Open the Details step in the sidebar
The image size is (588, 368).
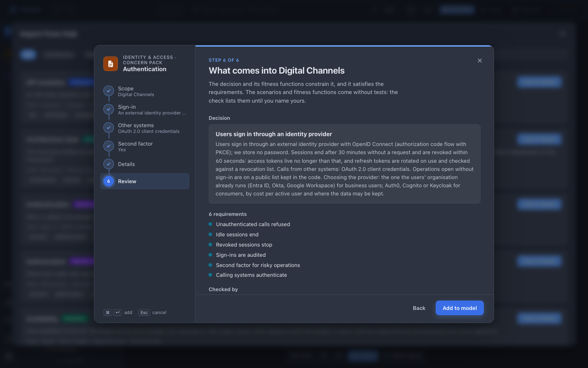(x=145, y=164)
